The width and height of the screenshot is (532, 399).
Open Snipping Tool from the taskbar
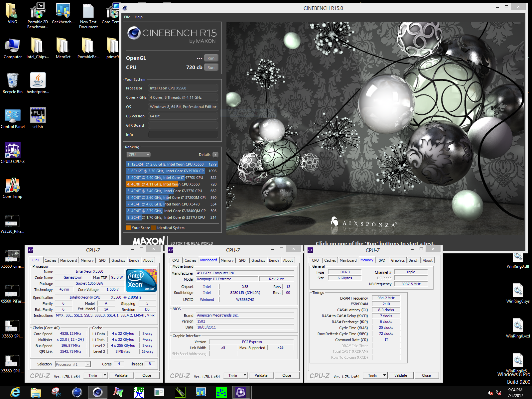click(57, 392)
